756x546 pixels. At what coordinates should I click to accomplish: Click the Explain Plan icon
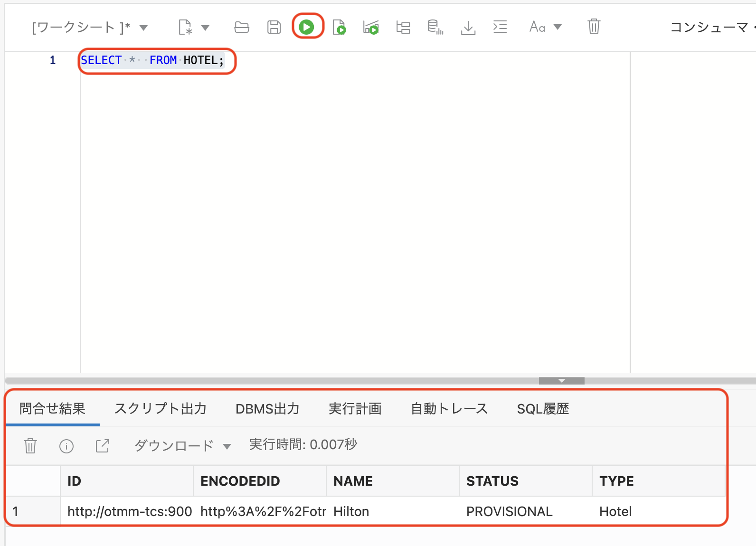[x=403, y=27]
